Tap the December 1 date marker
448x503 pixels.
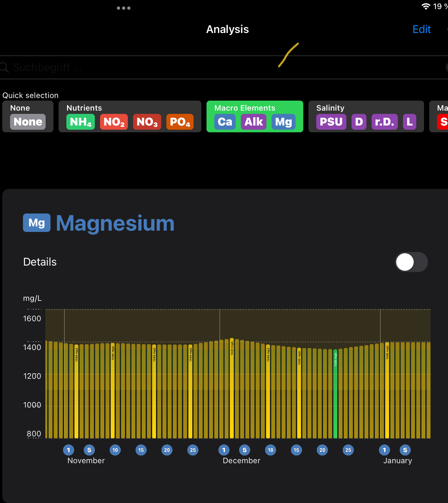point(224,450)
